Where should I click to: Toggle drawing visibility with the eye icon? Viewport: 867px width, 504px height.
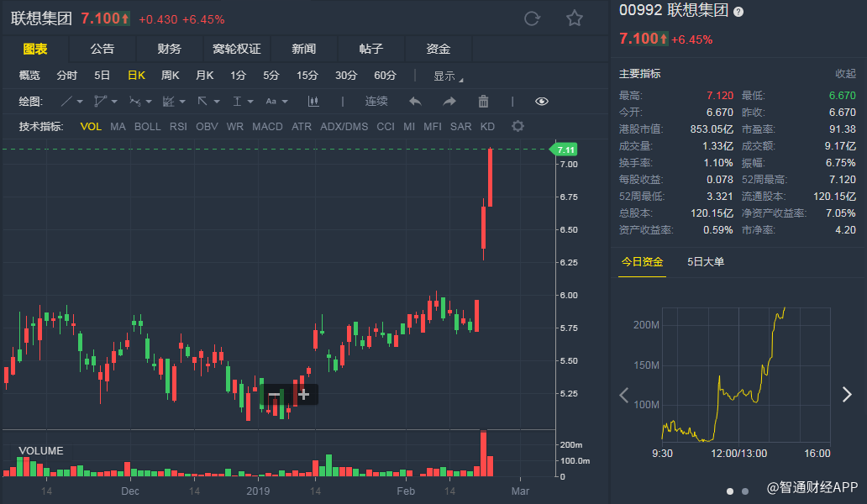[542, 101]
